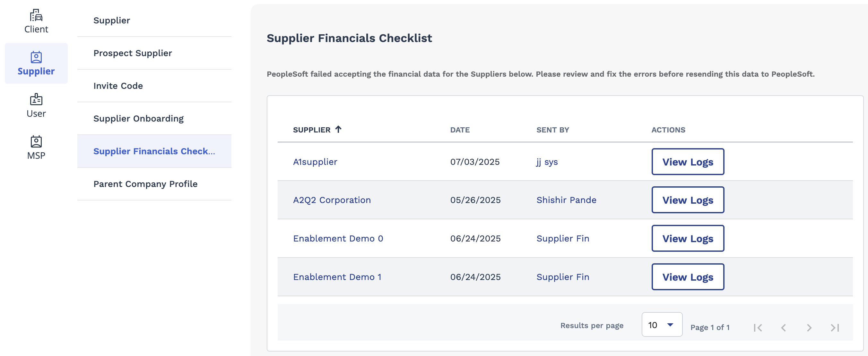
Task: Toggle sort arrow beside Supplier column
Action: click(338, 129)
